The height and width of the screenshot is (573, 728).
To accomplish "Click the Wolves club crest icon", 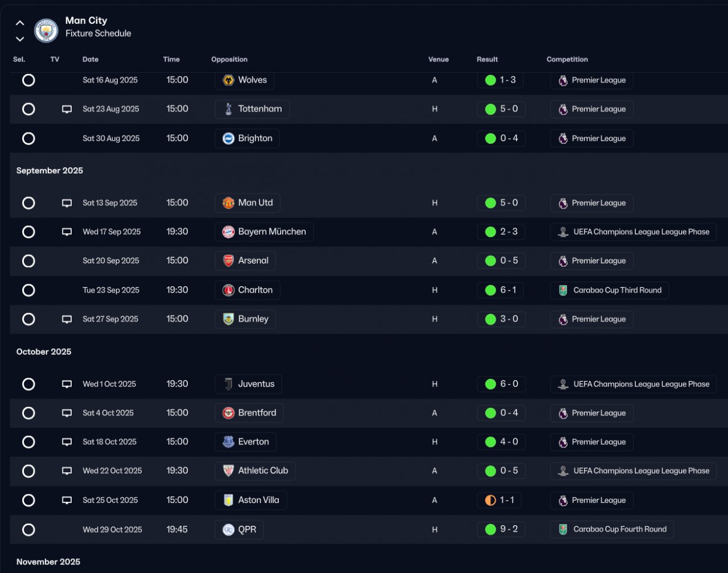I will [229, 80].
